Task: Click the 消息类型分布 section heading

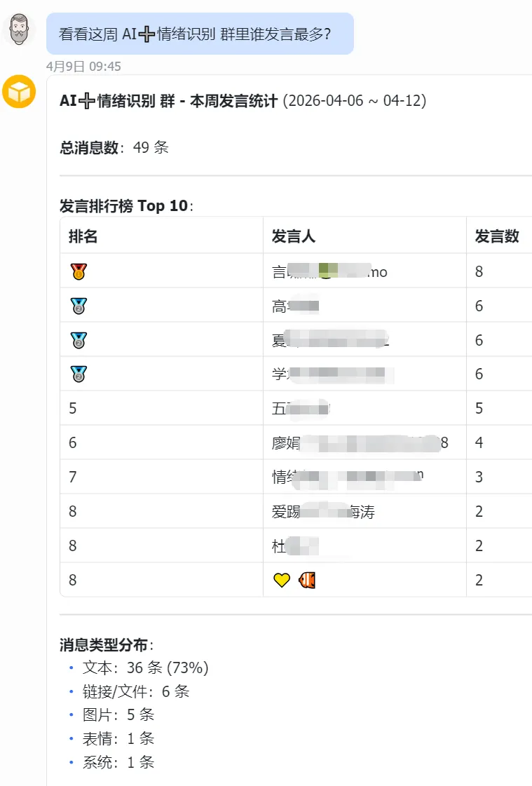Action: (106, 645)
